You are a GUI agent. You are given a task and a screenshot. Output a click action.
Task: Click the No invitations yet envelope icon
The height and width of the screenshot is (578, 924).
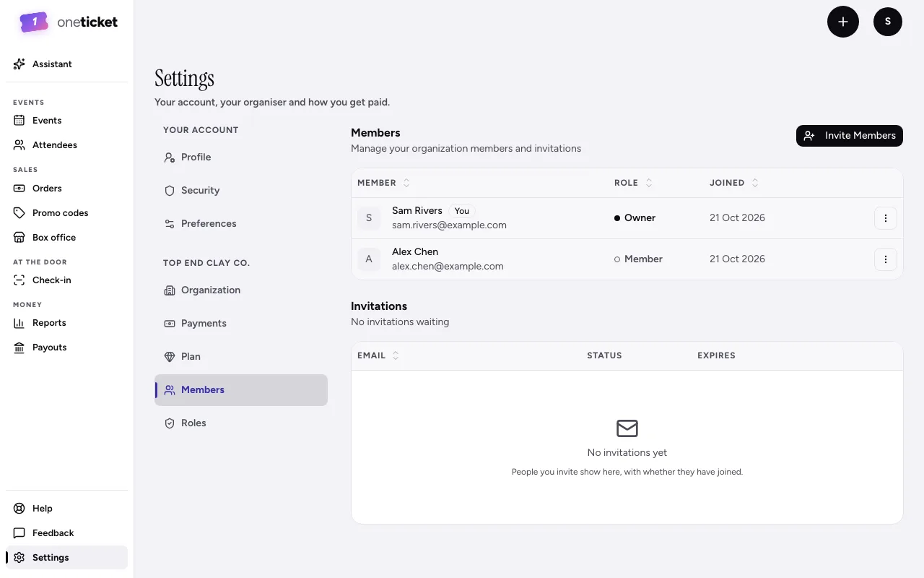[627, 428]
